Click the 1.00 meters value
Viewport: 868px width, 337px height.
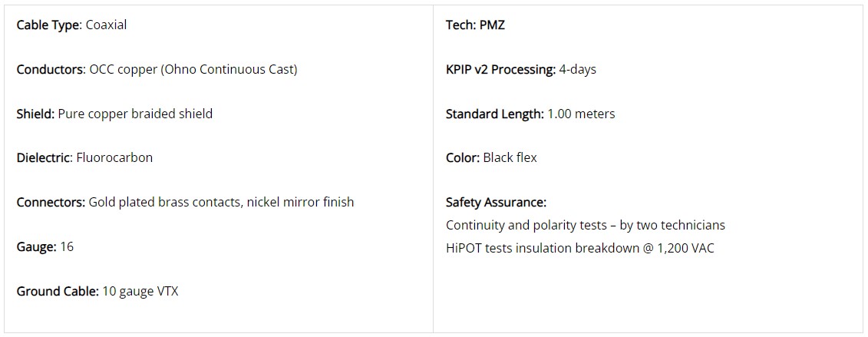click(x=581, y=114)
